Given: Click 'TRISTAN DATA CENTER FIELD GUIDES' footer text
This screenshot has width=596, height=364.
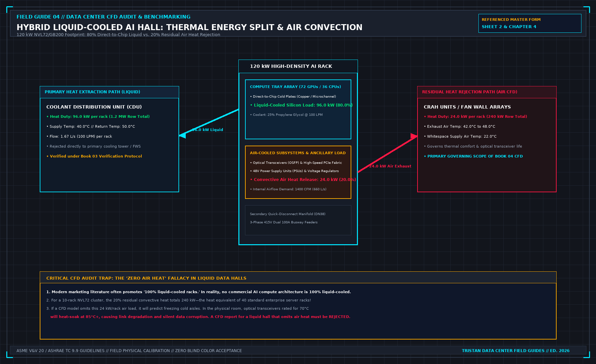Looking at the screenshot, I should tap(516, 351).
